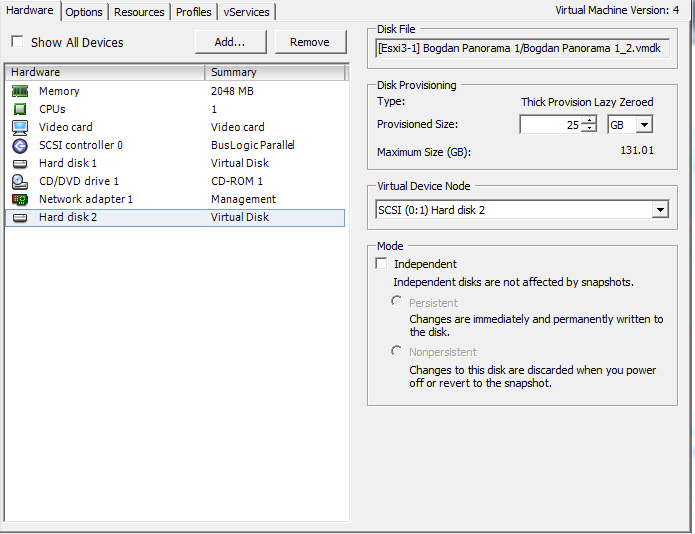Click the Add... button
The height and width of the screenshot is (534, 695).
(230, 42)
